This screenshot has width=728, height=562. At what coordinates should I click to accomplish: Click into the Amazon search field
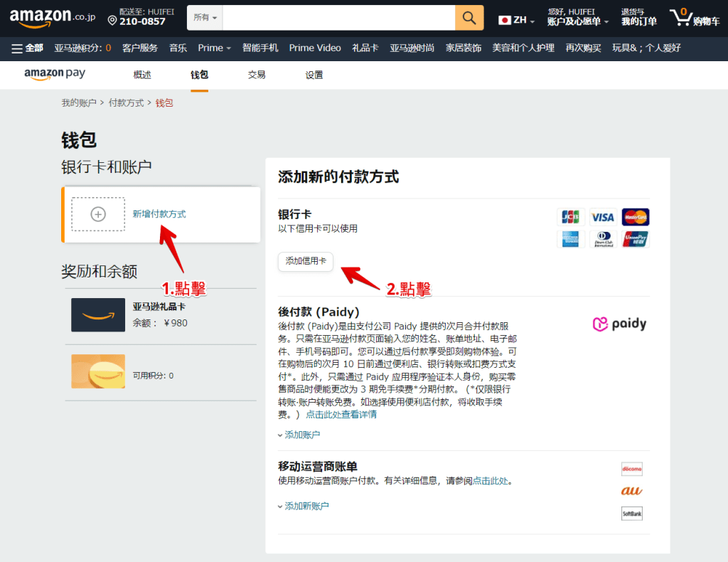pyautogui.click(x=338, y=18)
